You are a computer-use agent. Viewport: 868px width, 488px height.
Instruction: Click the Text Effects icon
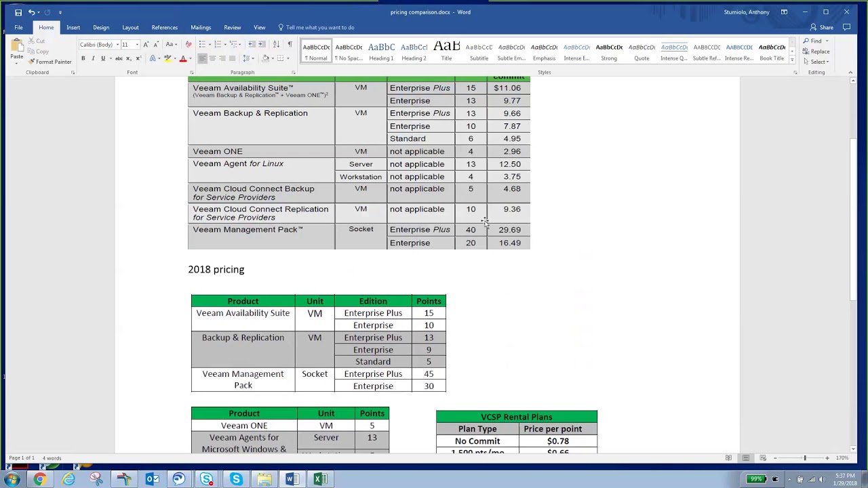[153, 58]
